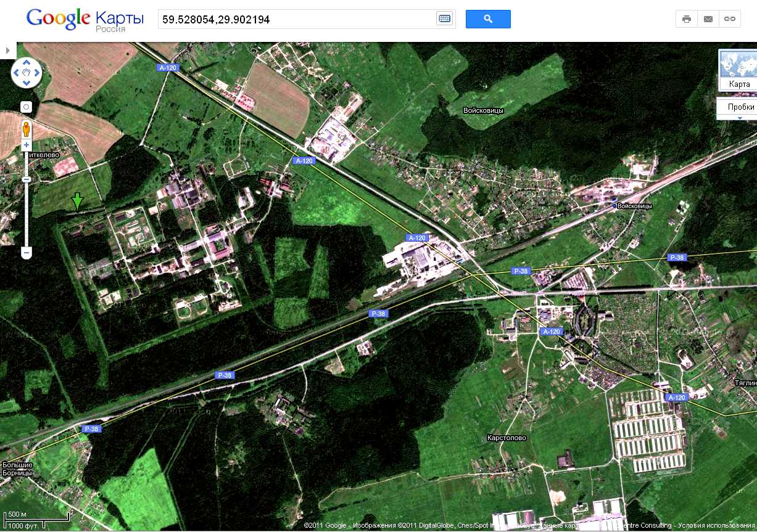Image resolution: width=757 pixels, height=532 pixels.
Task: Open the on-screen keyboard in search box
Action: 444,19
